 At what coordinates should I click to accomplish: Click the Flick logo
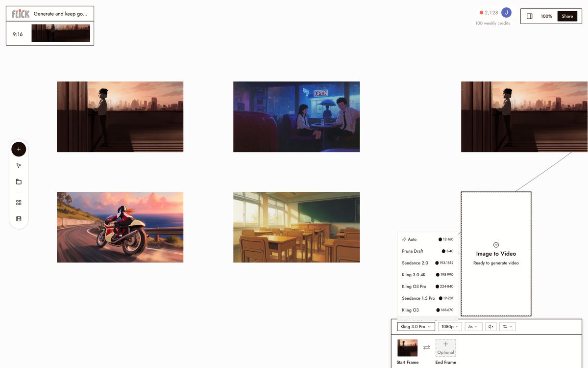click(x=21, y=14)
